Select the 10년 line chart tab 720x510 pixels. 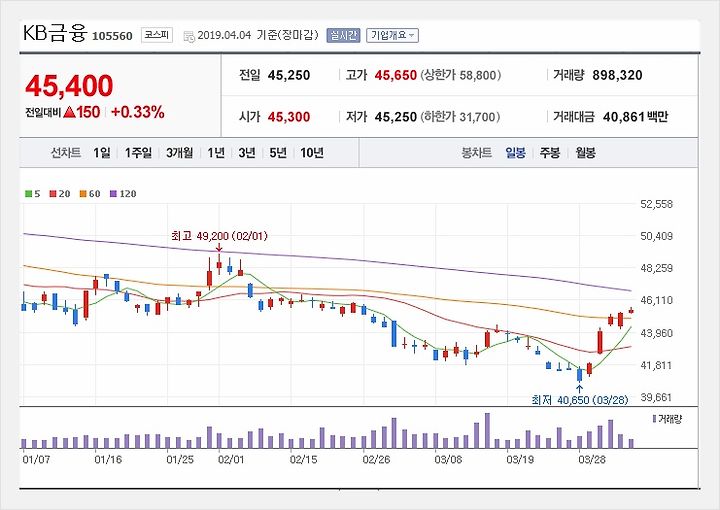(x=312, y=153)
